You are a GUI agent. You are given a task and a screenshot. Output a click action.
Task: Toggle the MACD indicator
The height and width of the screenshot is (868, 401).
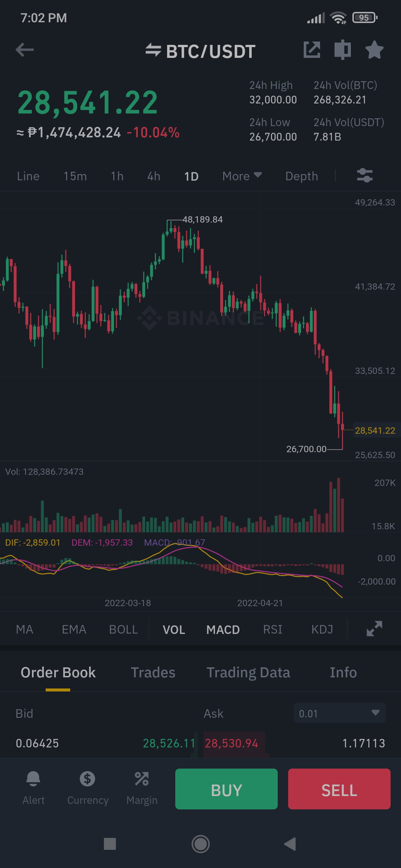coord(223,629)
